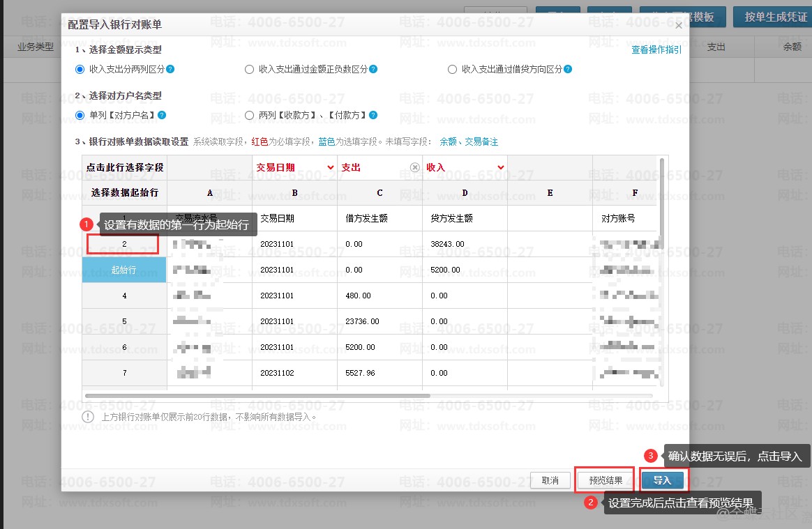
Task: Open field selector above column E
Action: point(550,167)
